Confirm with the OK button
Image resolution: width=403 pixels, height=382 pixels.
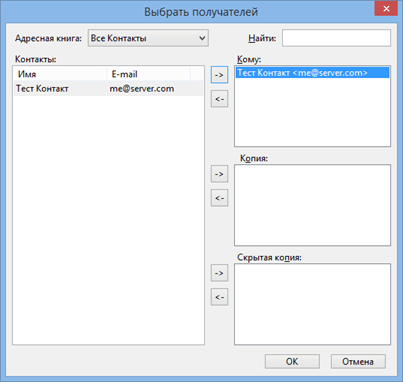[x=292, y=361]
